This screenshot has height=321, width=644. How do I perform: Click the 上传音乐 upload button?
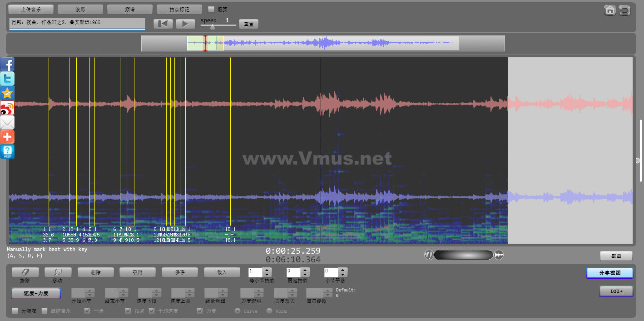tap(31, 9)
